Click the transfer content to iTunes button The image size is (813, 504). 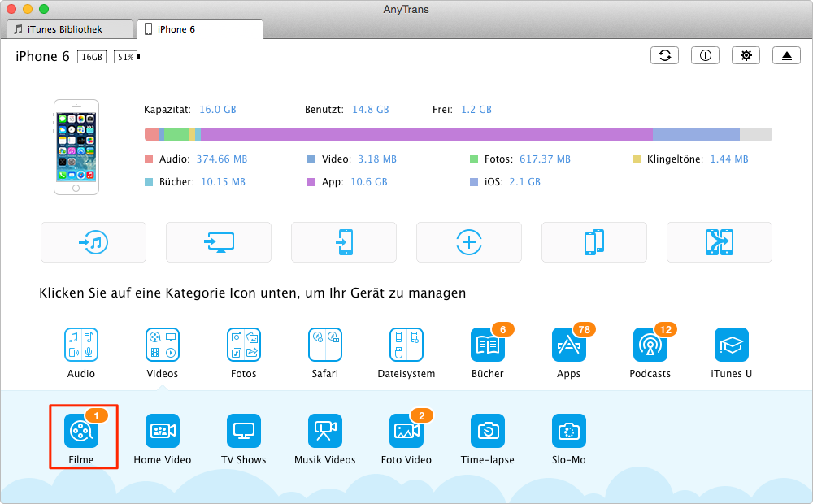pyautogui.click(x=93, y=242)
